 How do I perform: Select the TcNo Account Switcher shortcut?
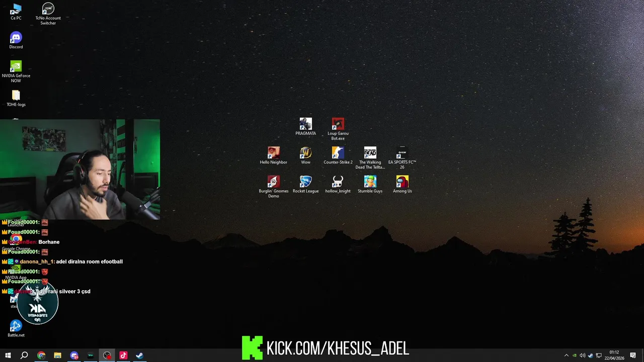tap(48, 14)
